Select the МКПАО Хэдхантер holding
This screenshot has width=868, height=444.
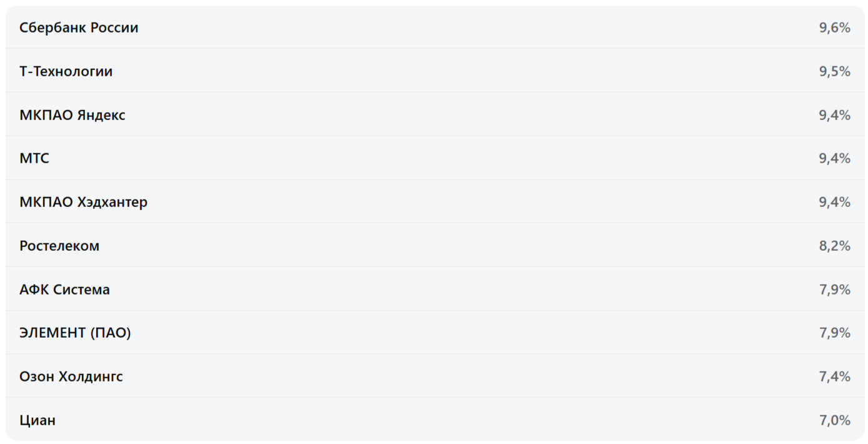coord(83,202)
